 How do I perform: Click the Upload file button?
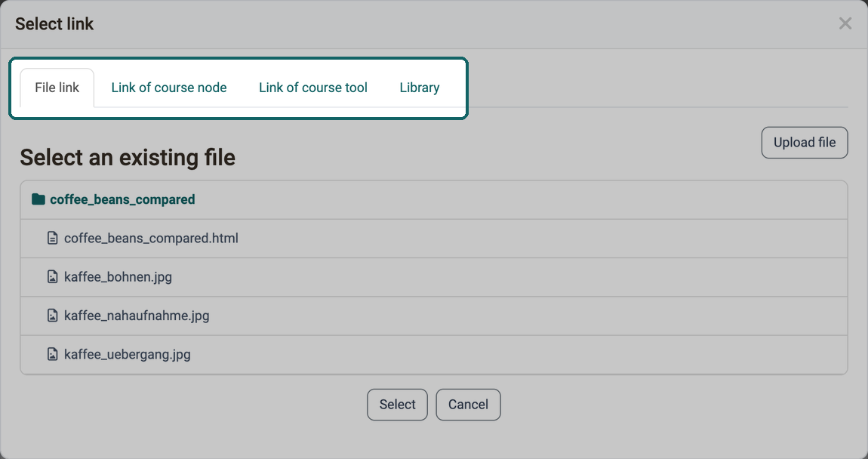(x=805, y=142)
